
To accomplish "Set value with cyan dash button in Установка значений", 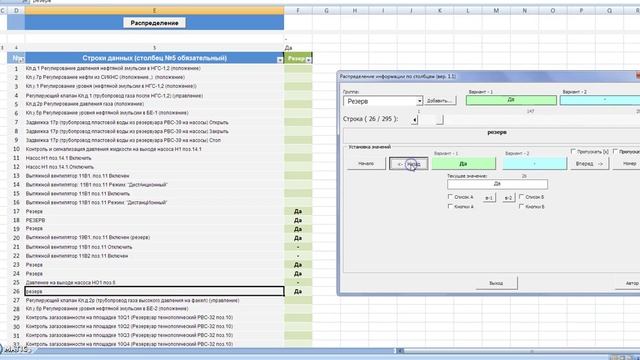I will (535, 164).
